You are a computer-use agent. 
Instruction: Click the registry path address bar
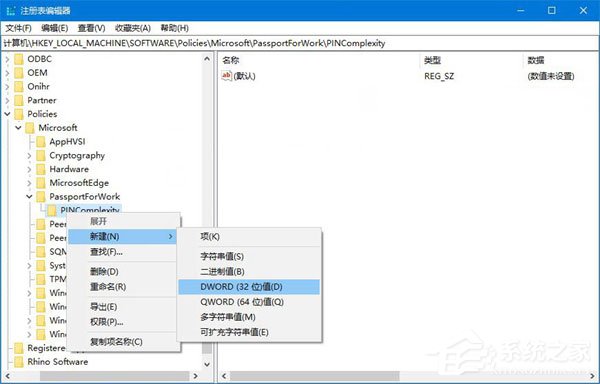point(299,43)
